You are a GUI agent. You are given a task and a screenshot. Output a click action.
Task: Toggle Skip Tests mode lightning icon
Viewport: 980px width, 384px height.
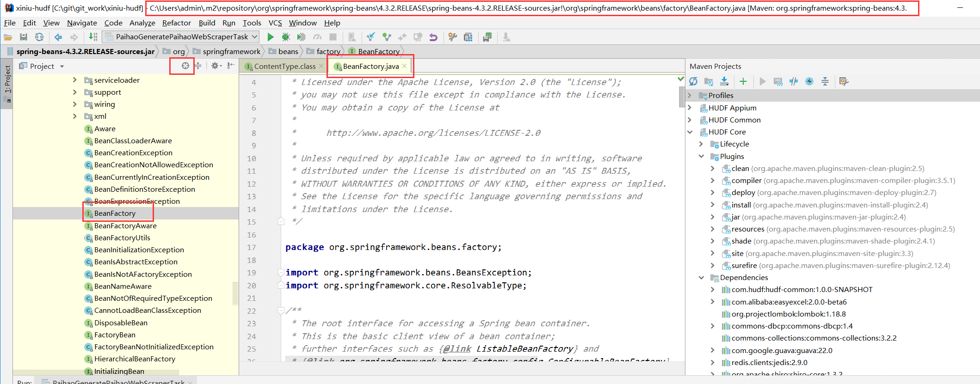pos(809,82)
